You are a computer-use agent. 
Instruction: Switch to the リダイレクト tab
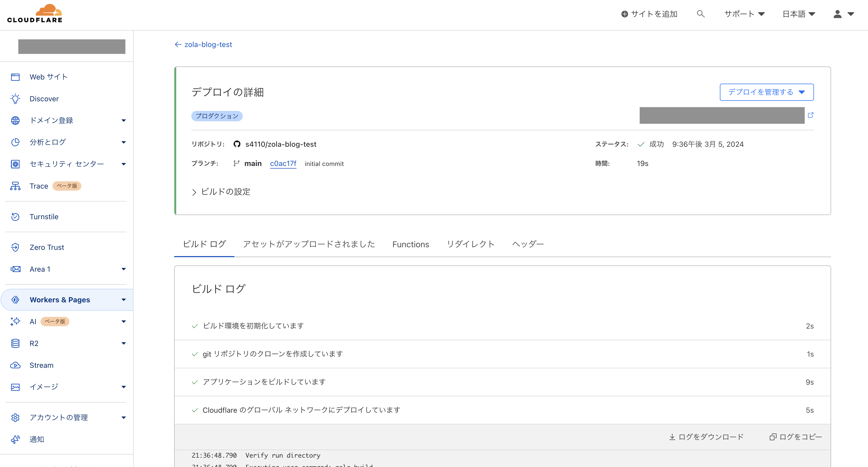coord(470,244)
